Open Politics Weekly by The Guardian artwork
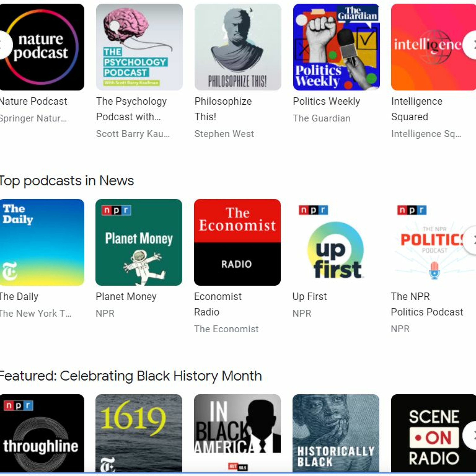 pos(336,47)
